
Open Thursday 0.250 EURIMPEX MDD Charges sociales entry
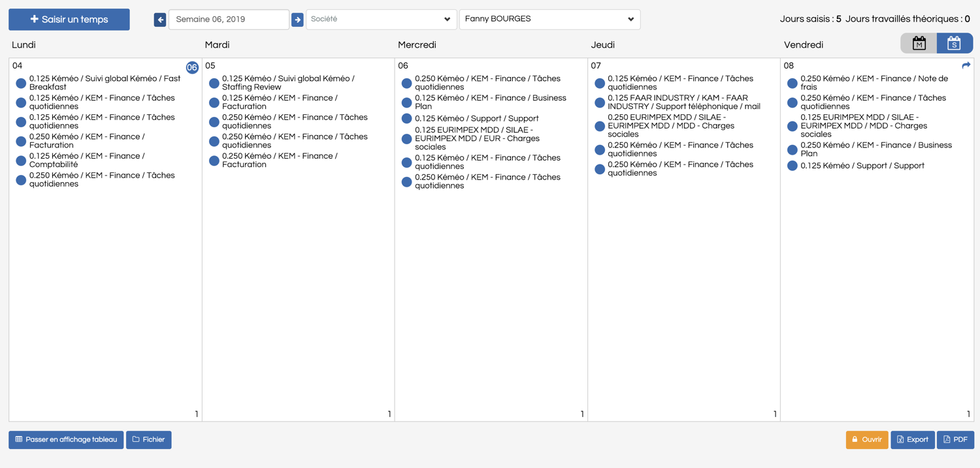[671, 126]
